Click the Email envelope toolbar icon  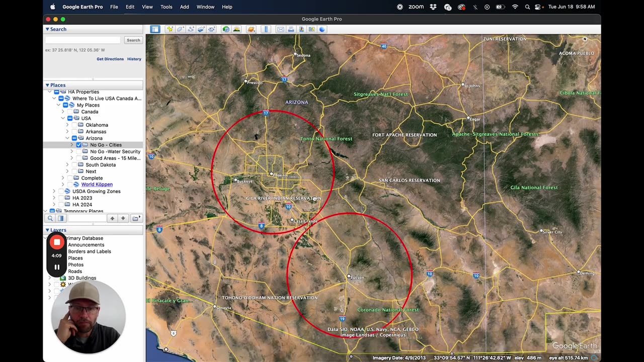click(280, 29)
